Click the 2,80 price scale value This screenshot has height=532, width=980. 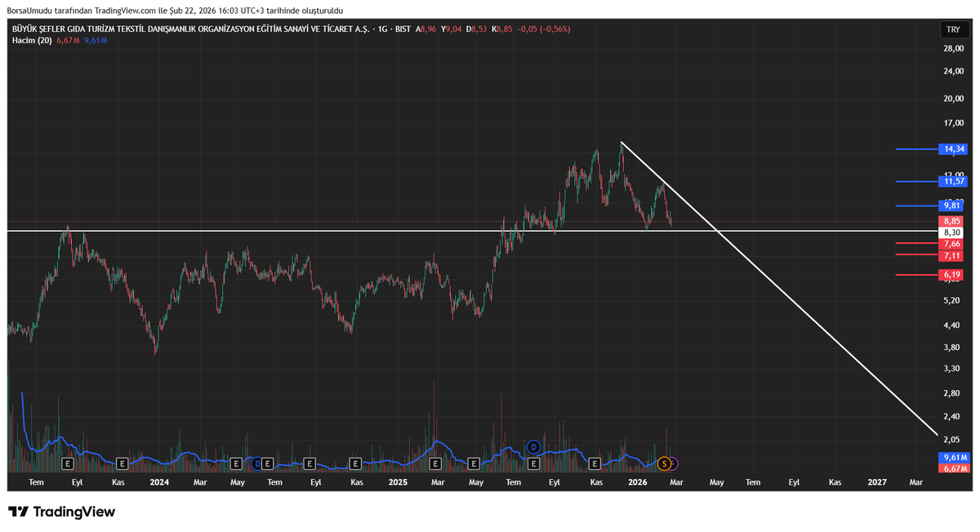pos(951,393)
